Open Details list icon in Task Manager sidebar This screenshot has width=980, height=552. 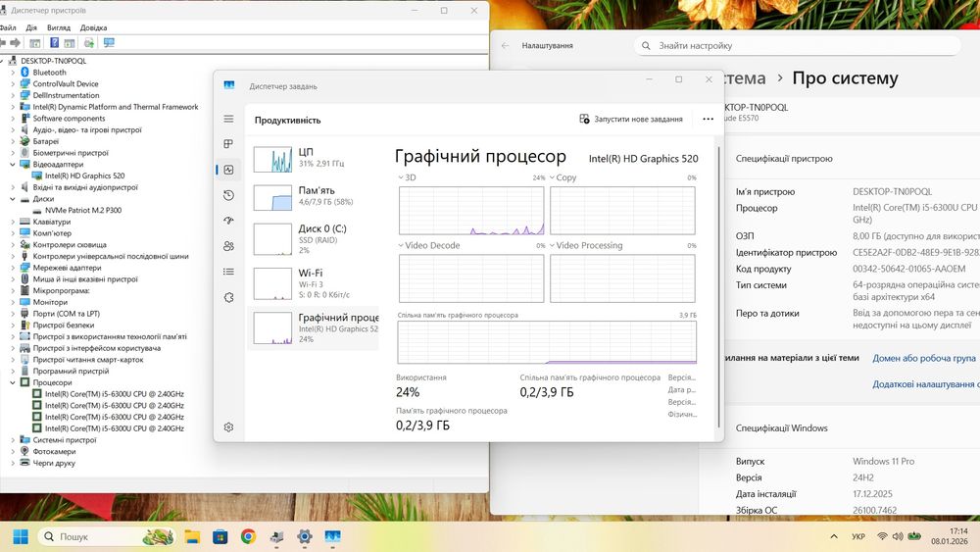[x=228, y=272]
